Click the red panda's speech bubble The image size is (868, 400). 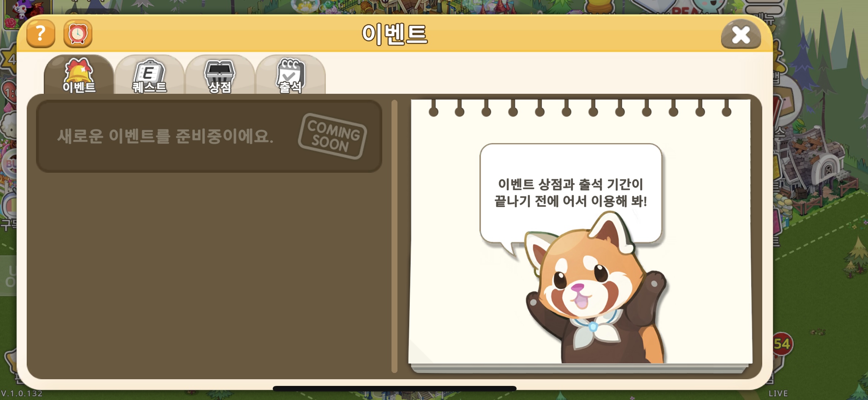[571, 193]
